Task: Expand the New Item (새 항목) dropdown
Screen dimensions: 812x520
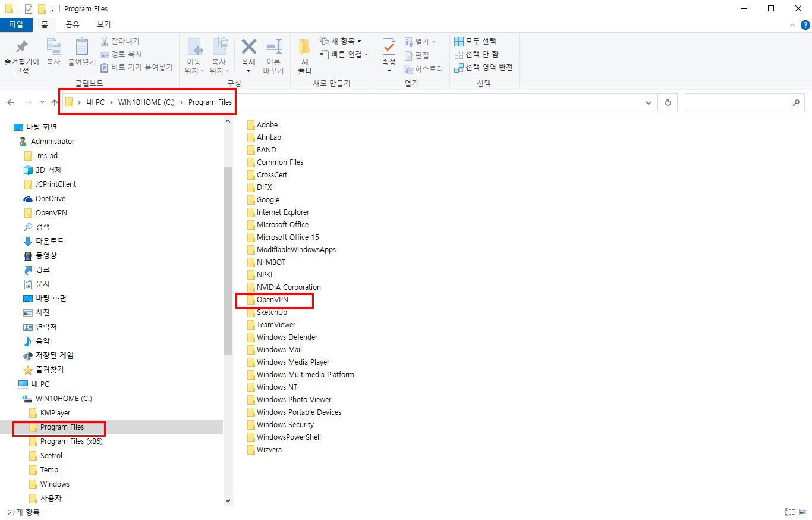Action: [x=341, y=41]
